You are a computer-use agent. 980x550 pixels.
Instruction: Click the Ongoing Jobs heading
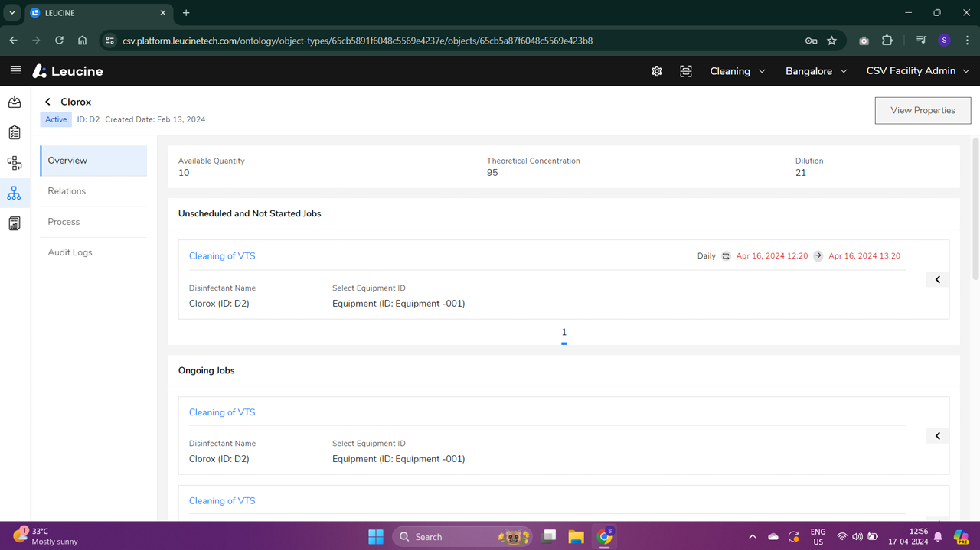point(207,370)
